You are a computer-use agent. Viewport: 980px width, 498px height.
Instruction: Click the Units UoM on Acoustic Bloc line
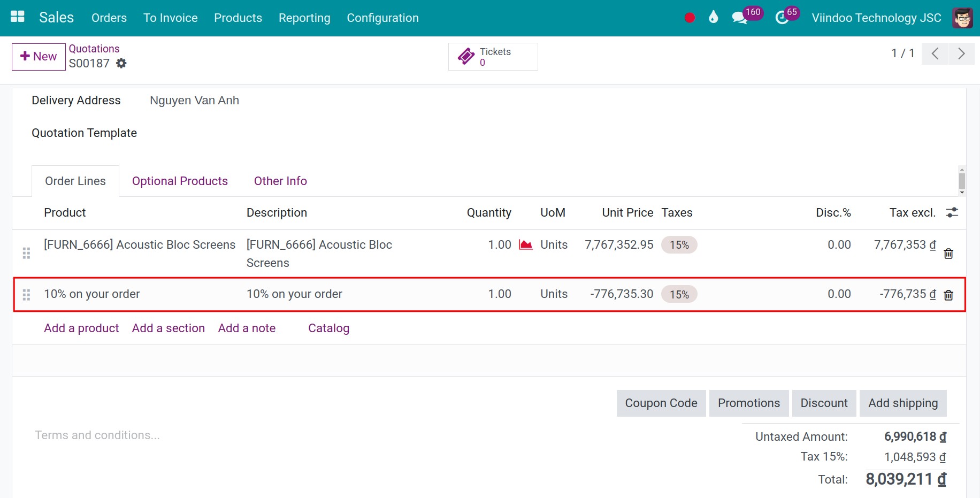[554, 244]
